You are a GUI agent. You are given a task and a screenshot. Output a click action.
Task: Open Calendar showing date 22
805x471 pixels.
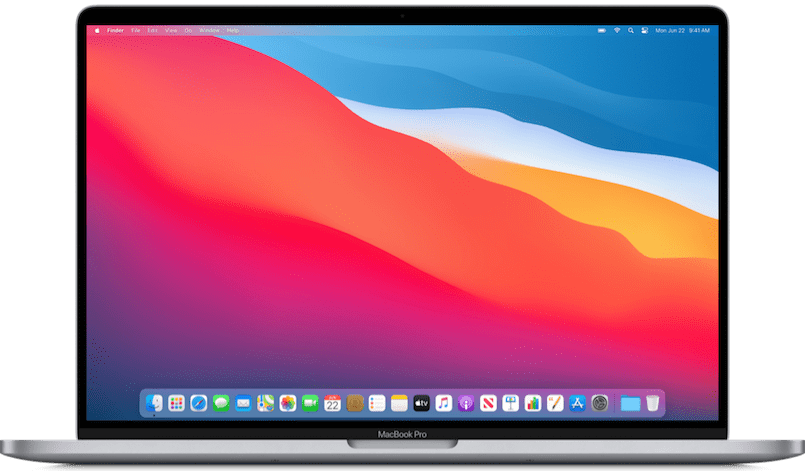[332, 403]
